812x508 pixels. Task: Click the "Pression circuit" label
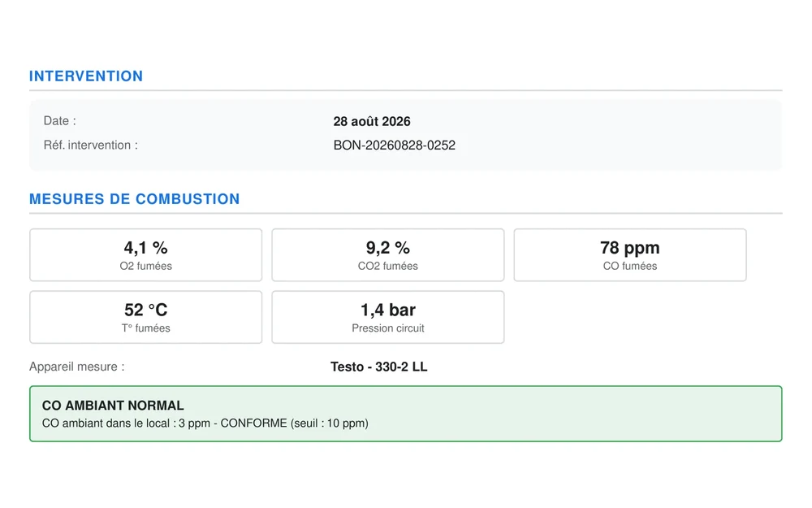[x=388, y=328]
